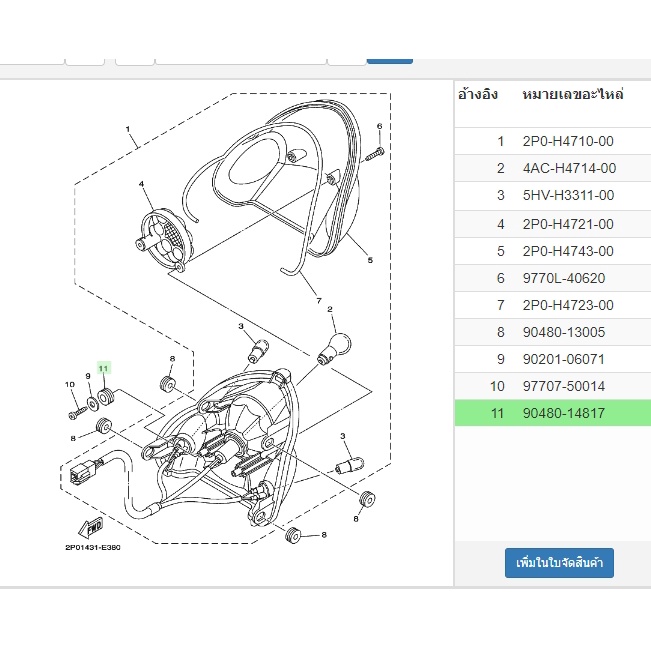Click diagram label 4 beside the round cover
The image size is (651, 651).
pyautogui.click(x=142, y=184)
